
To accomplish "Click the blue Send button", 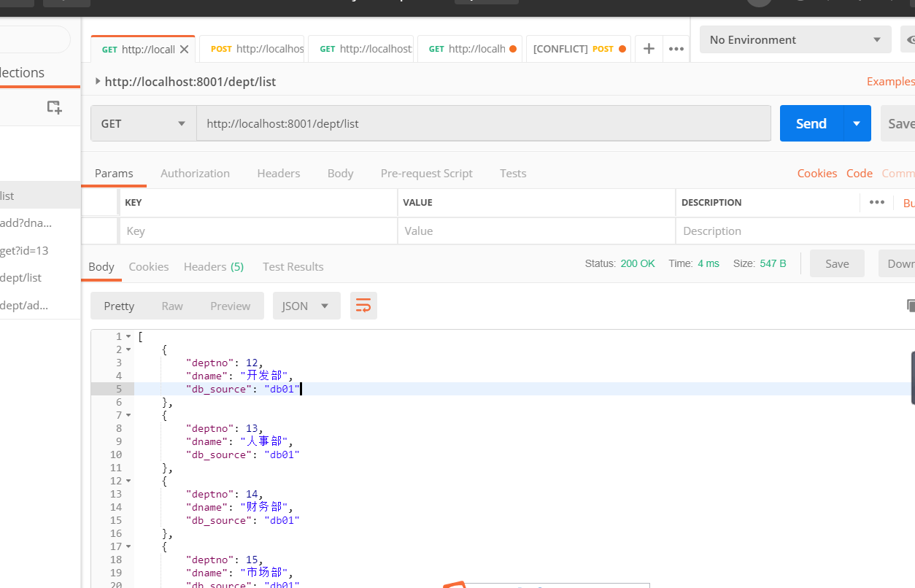I will [x=811, y=123].
